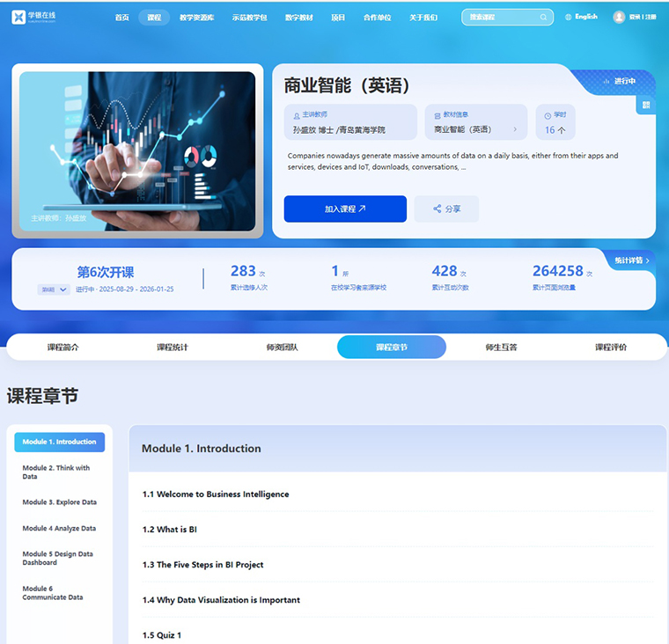The height and width of the screenshot is (644, 669).
Task: Click the 主讲教师 person icon
Action: (297, 114)
